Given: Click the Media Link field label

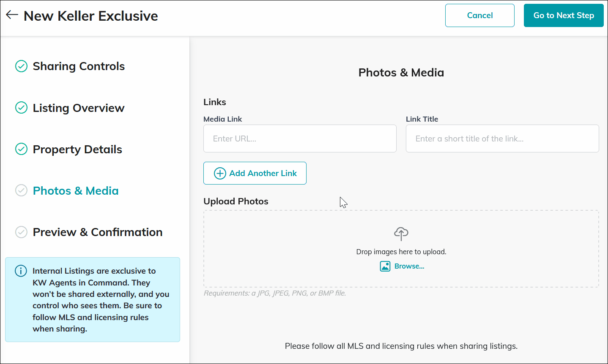Looking at the screenshot, I should 223,119.
